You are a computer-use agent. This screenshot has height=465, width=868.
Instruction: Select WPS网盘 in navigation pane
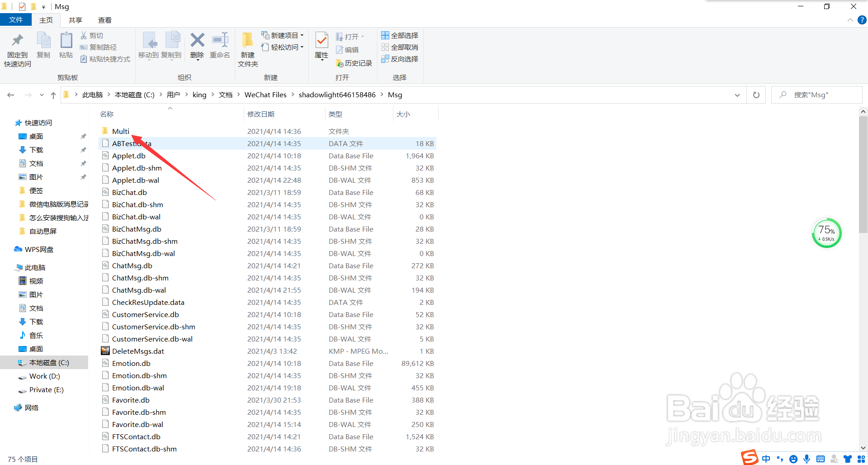(39, 249)
